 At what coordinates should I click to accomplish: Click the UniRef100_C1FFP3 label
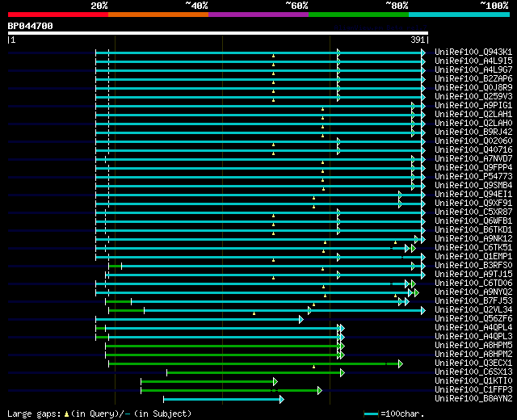point(473,390)
